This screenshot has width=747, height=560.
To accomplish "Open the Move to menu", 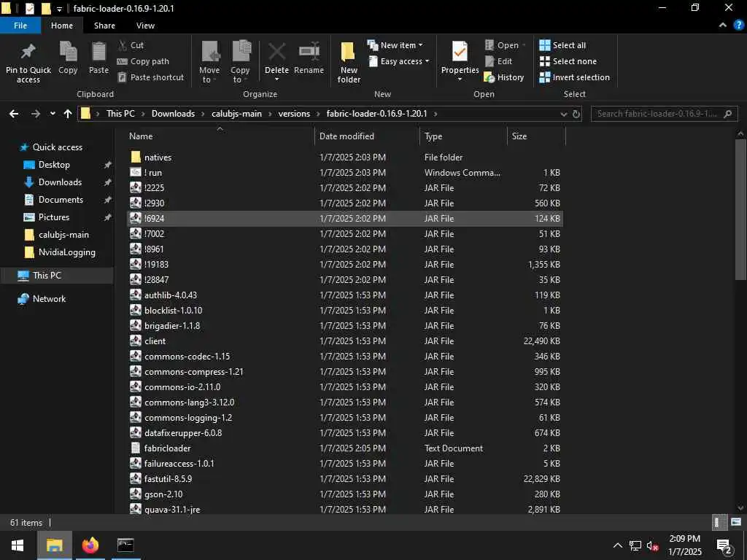I will pyautogui.click(x=209, y=63).
